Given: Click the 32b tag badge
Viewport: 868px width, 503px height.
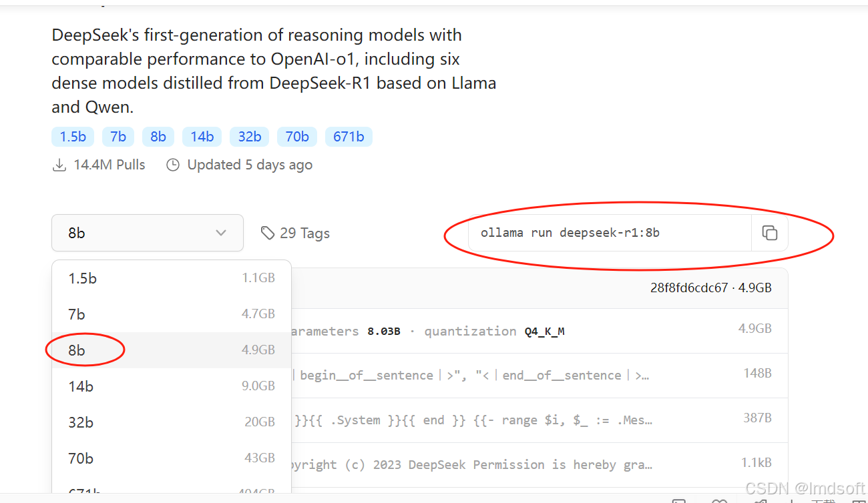Looking at the screenshot, I should click(x=249, y=137).
